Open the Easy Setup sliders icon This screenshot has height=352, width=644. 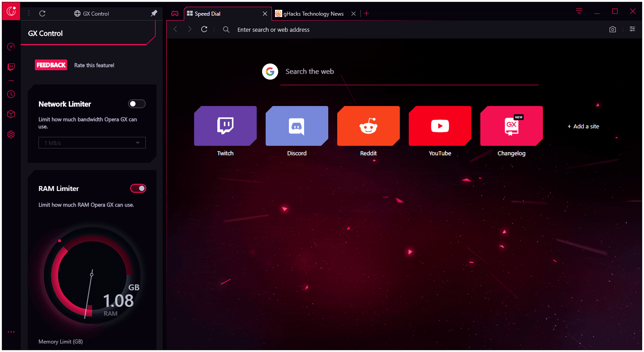pos(632,29)
